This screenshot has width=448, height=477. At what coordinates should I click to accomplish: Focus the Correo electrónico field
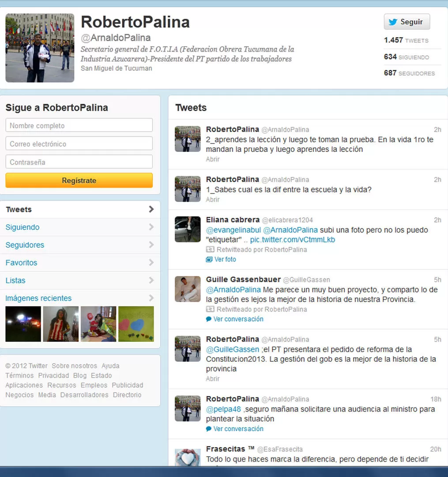[x=79, y=144]
